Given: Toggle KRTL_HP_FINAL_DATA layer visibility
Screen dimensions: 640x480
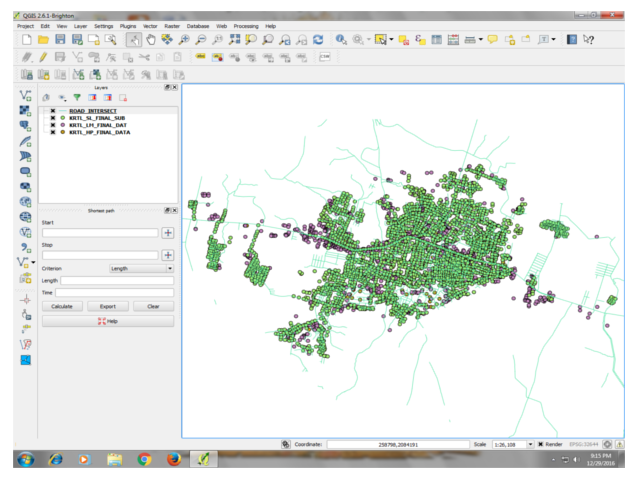Looking at the screenshot, I should tap(53, 132).
